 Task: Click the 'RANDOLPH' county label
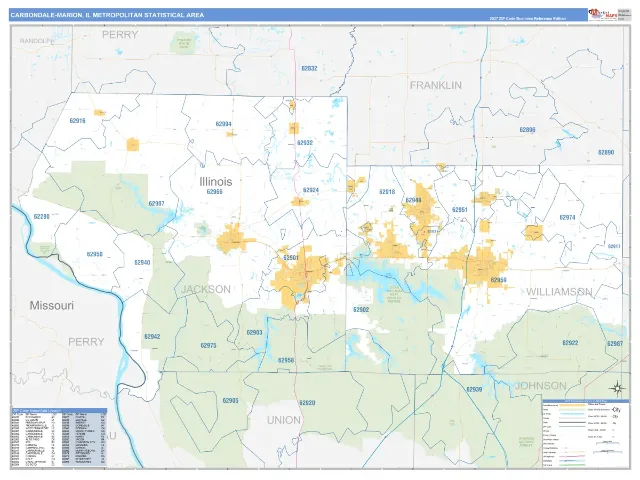coord(37,41)
